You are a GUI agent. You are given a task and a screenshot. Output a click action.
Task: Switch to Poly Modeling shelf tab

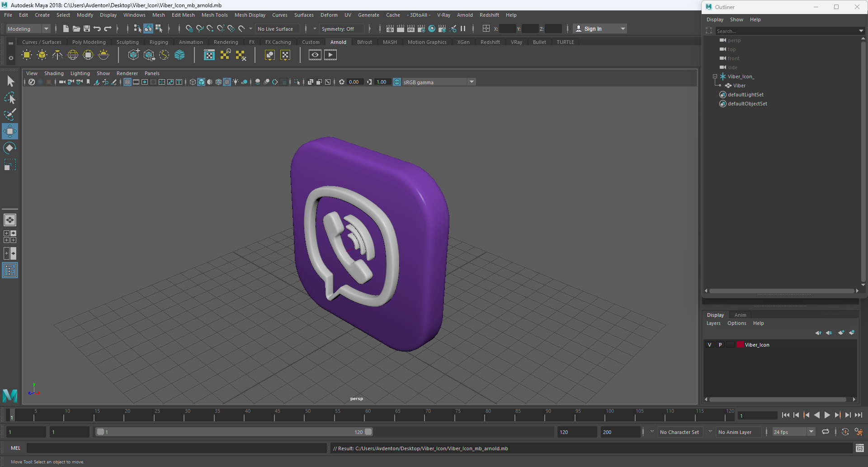click(x=89, y=42)
